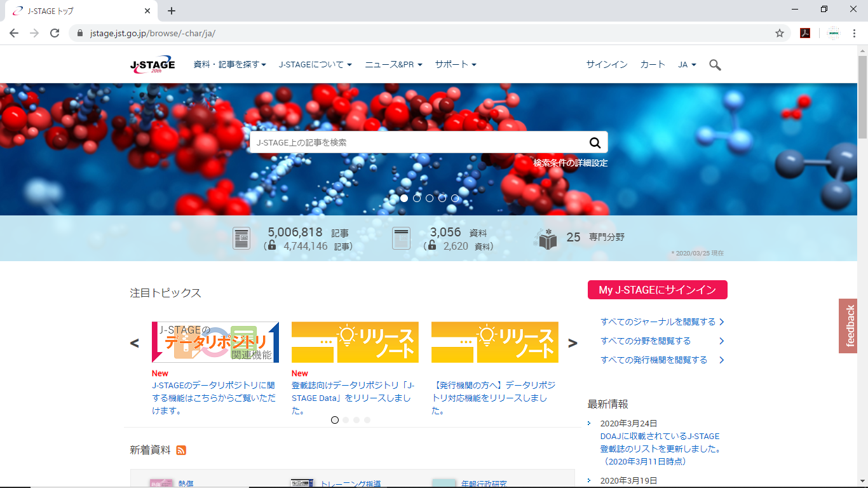The height and width of the screenshot is (488, 868).
Task: Click the book icon beside 25 専門分野
Action: (546, 238)
